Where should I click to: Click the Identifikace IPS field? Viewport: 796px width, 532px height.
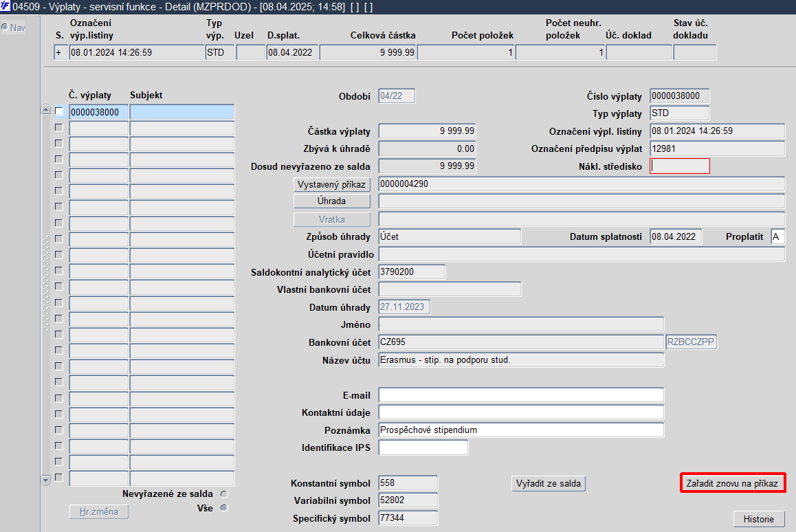pos(423,447)
